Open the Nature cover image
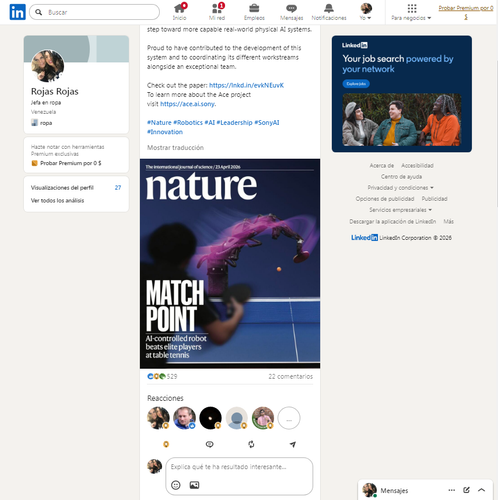The height and width of the screenshot is (500, 498). click(x=230, y=264)
